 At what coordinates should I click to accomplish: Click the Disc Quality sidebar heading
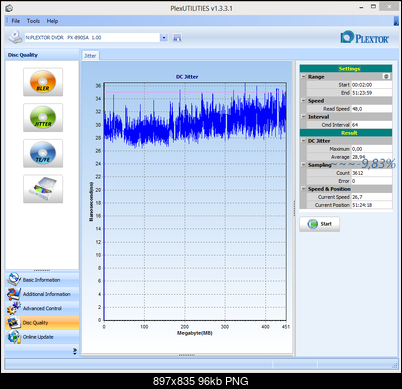click(23, 55)
